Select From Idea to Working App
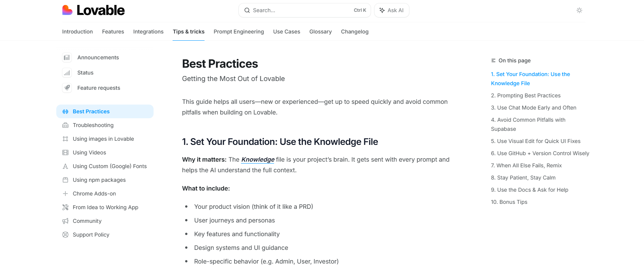 point(106,207)
